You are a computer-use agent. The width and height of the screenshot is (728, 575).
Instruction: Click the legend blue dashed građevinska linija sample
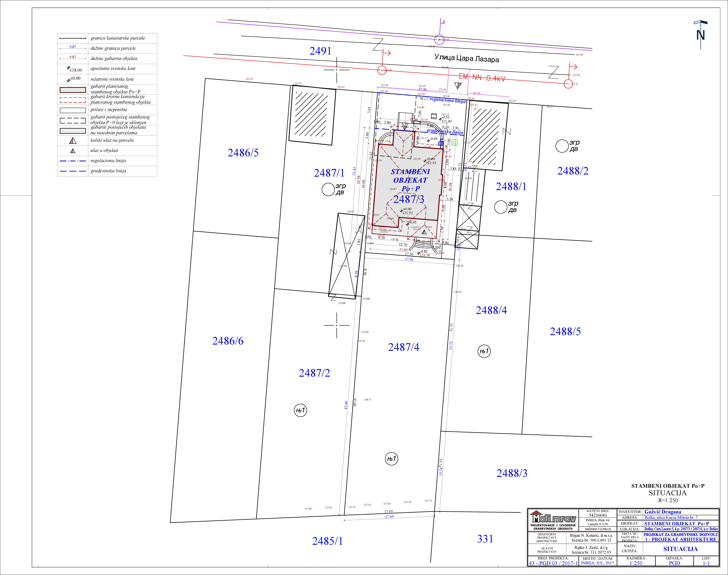click(x=73, y=171)
